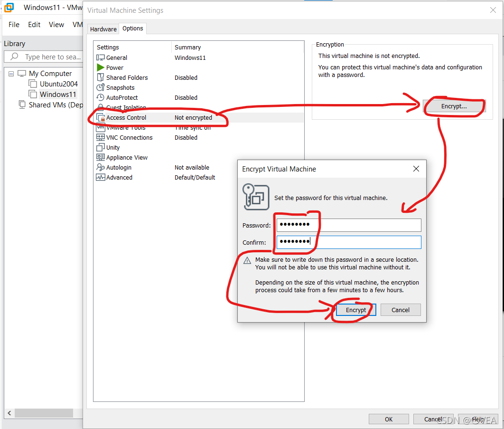The width and height of the screenshot is (504, 429).
Task: Select the Autologin row
Action: [199, 167]
